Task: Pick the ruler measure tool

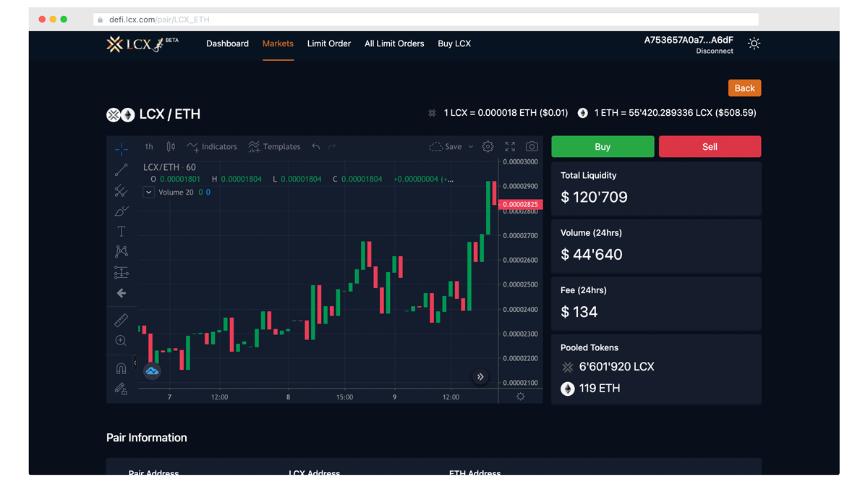Action: click(x=121, y=320)
